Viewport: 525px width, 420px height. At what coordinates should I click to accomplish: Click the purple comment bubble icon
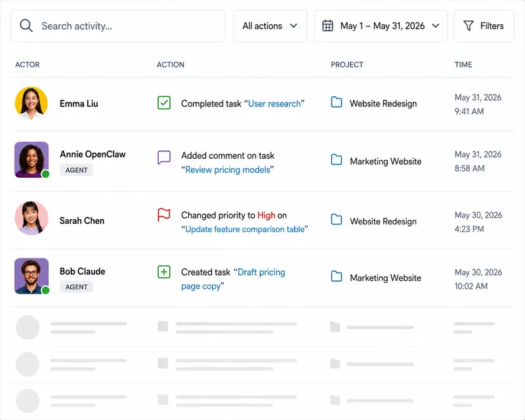164,157
